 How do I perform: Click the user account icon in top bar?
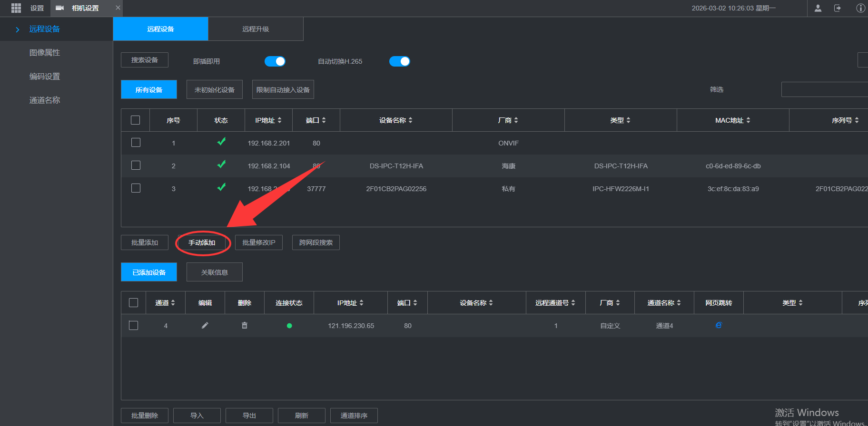tap(818, 8)
